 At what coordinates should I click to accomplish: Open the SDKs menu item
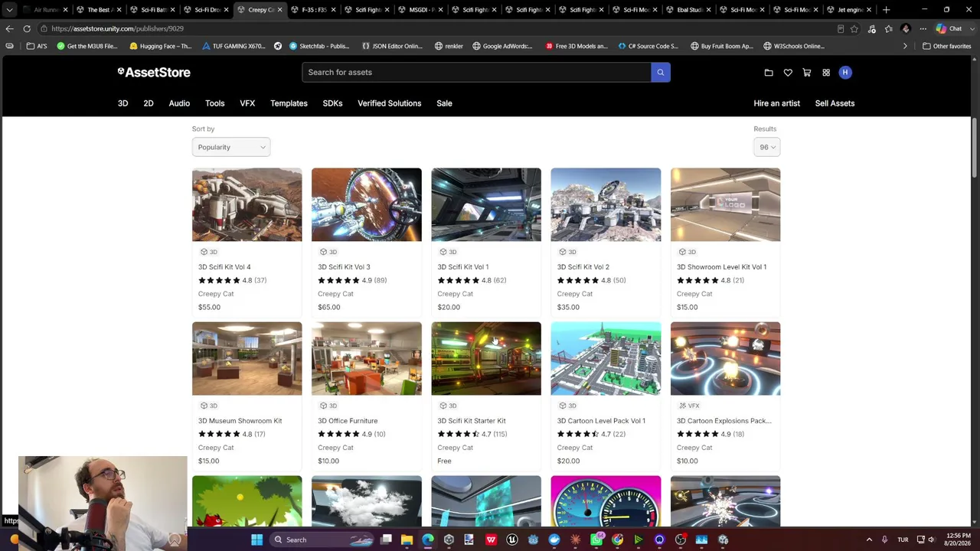coord(332,103)
